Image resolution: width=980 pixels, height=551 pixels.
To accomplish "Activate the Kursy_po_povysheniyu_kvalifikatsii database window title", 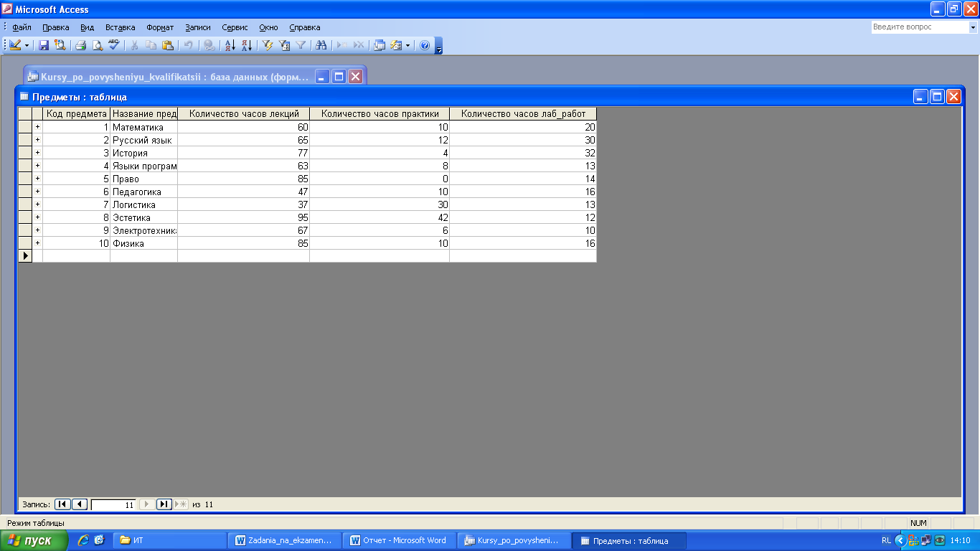I will (x=176, y=77).
